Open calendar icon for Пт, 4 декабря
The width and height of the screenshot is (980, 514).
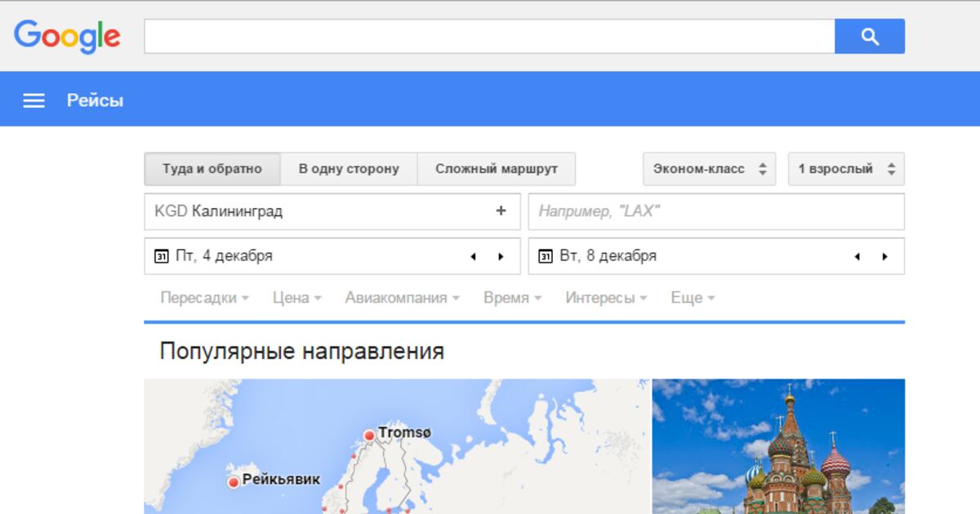(161, 256)
